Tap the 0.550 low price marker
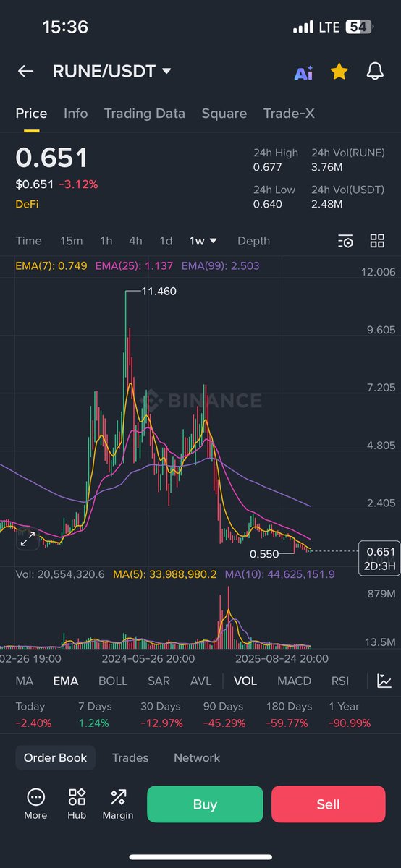The image size is (401, 868). point(264,554)
